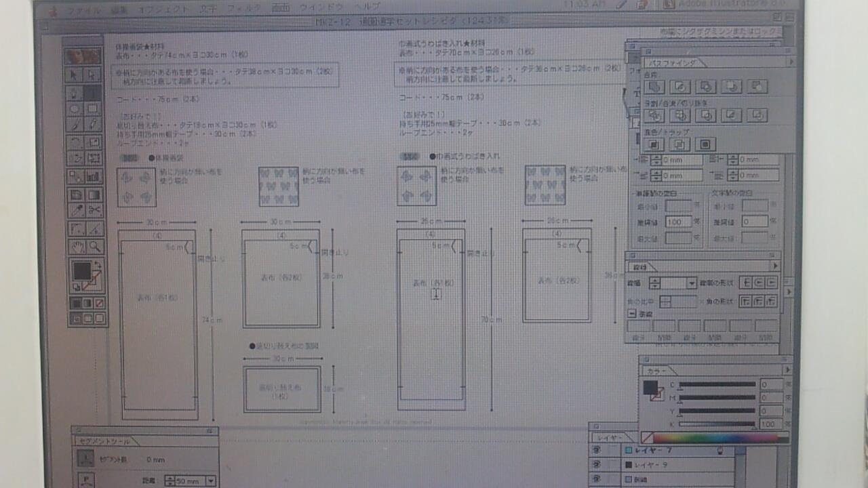The width and height of the screenshot is (868, 488).
Task: Select the Rotate tool
Action: (75, 142)
